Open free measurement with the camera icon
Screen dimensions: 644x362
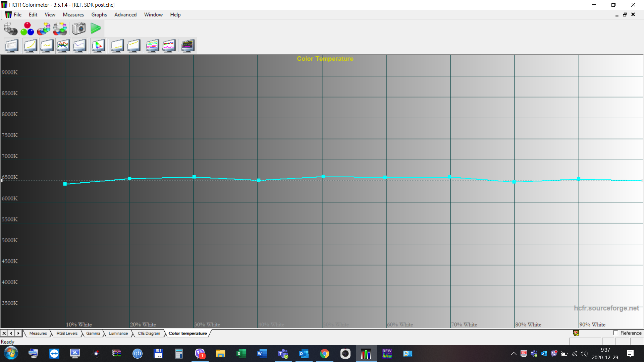tap(79, 28)
